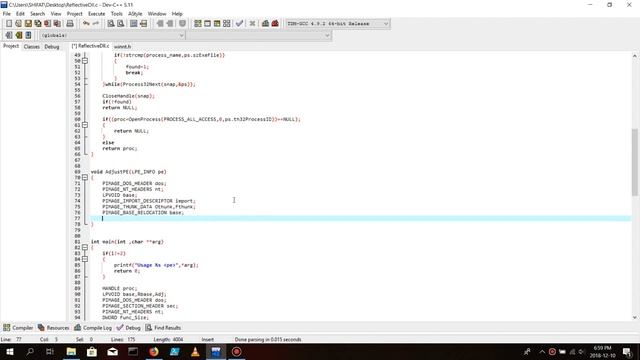The height and width of the screenshot is (360, 640).
Task: Click the Profile analysis toolbar icon
Action: [x=265, y=24]
